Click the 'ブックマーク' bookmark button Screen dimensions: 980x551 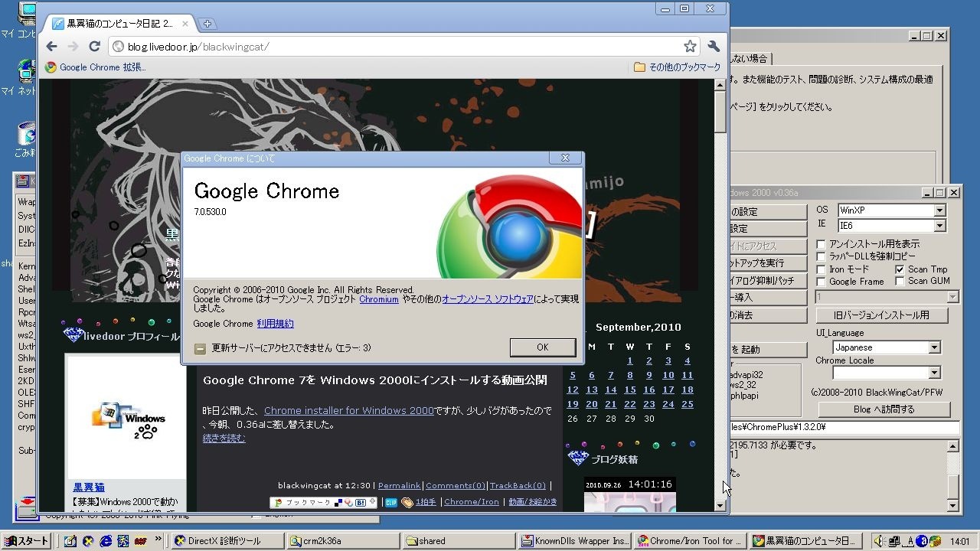point(323,502)
